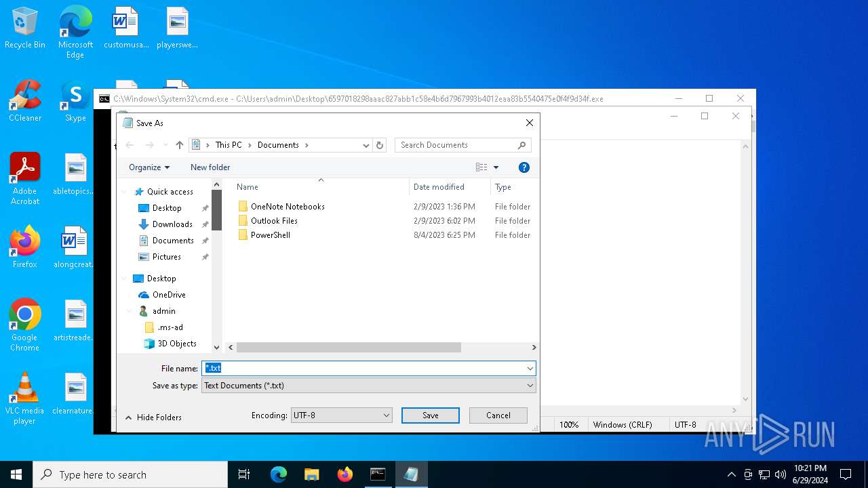Image resolution: width=868 pixels, height=488 pixels.
Task: Hide Folders toggle
Action: click(153, 418)
